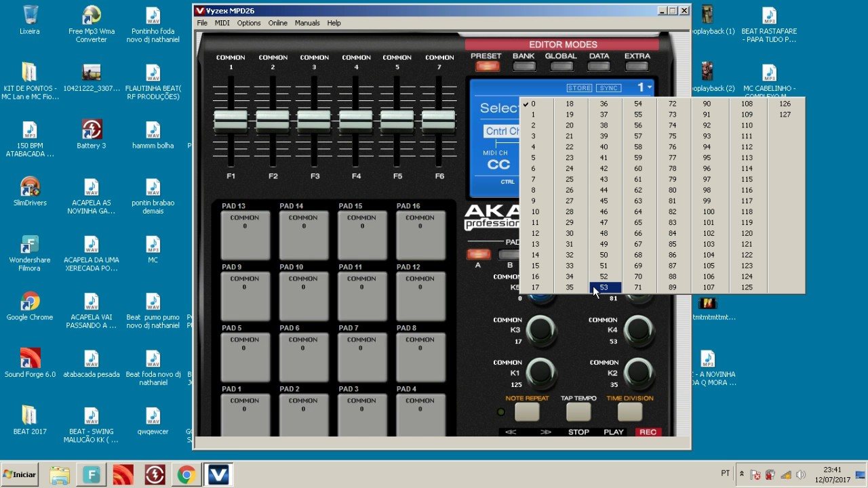Click the NOTE REPEAT button
868x488 pixels.
point(527,411)
